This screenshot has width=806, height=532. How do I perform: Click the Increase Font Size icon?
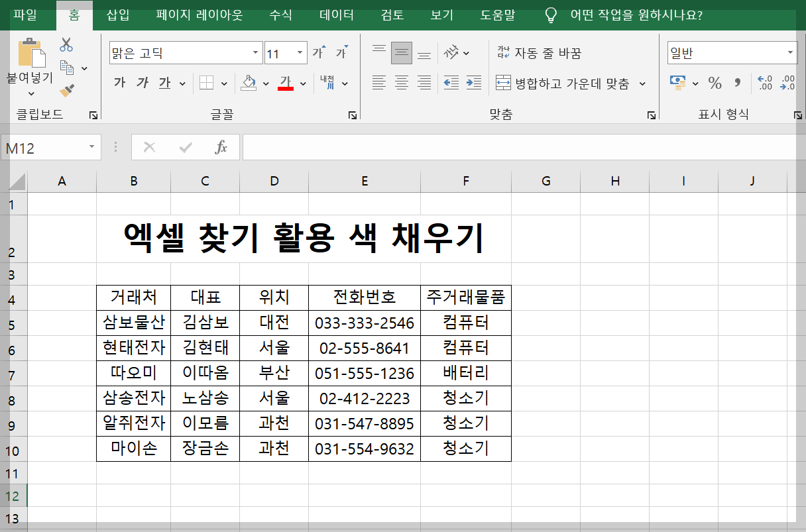click(x=317, y=52)
